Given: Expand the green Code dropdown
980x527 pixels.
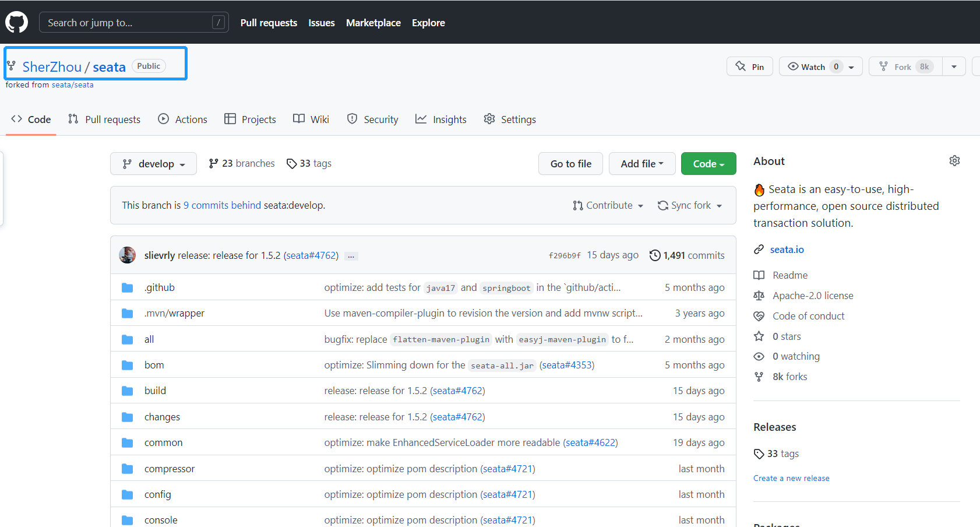Looking at the screenshot, I should pos(708,164).
